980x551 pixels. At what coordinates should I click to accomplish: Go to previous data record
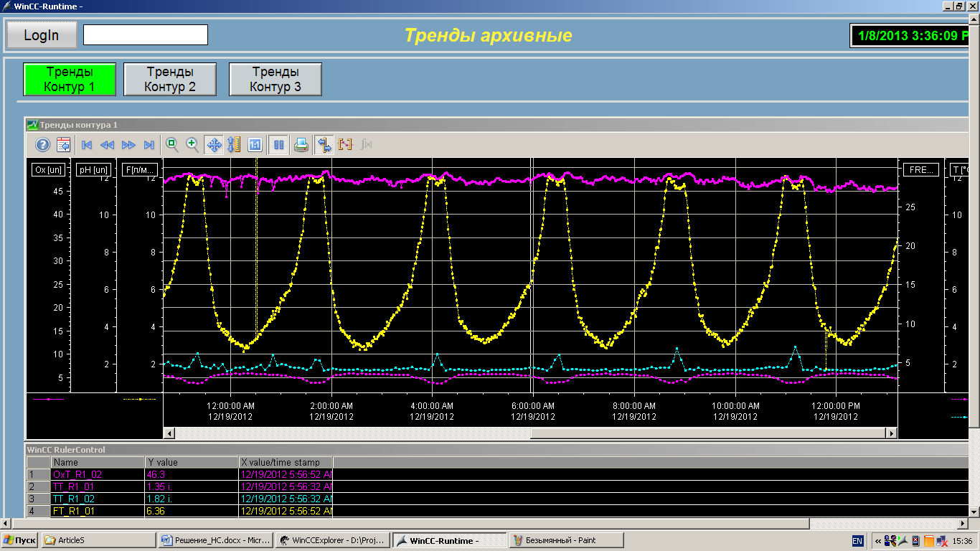click(x=108, y=145)
